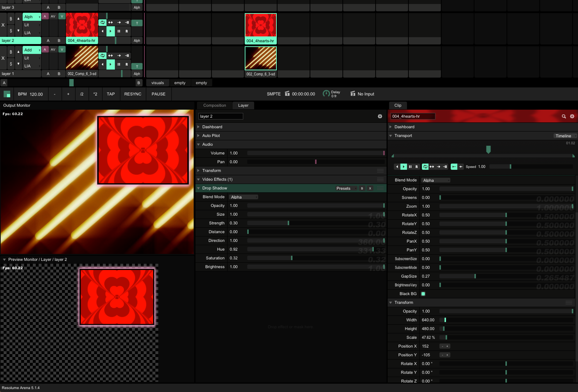Switch to the Composition tab
The image size is (578, 392).
(214, 105)
